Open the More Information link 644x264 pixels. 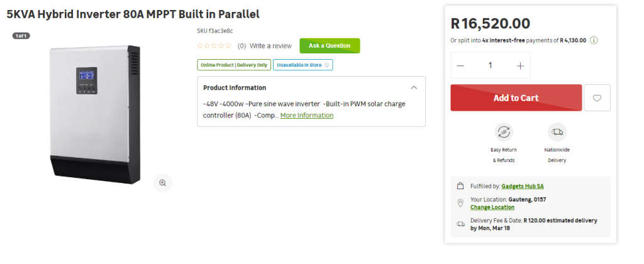[x=307, y=116]
